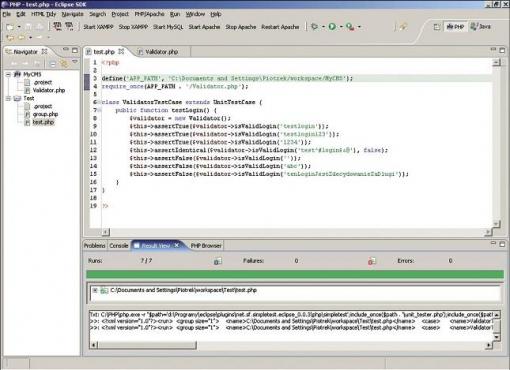Open the HTML Tidy menu

pyautogui.click(x=43, y=14)
